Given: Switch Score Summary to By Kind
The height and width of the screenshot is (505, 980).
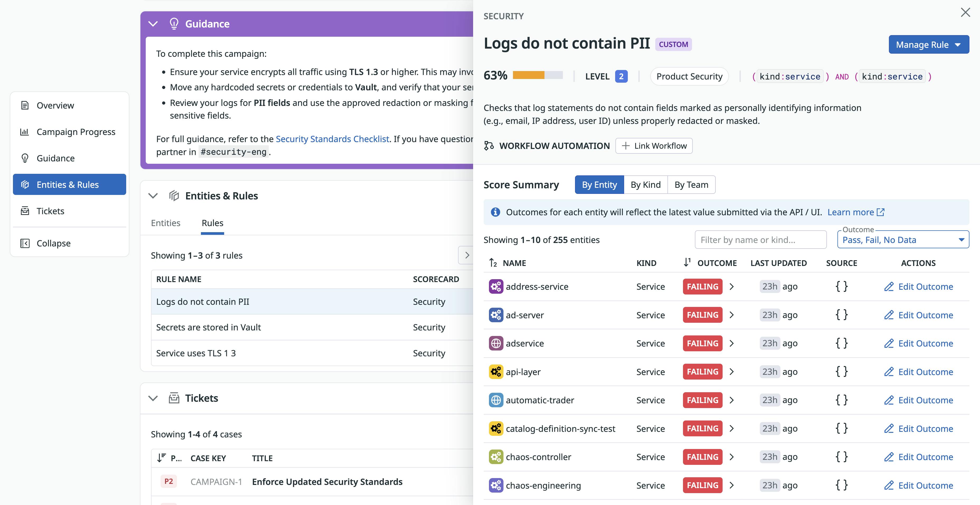Looking at the screenshot, I should pyautogui.click(x=646, y=185).
